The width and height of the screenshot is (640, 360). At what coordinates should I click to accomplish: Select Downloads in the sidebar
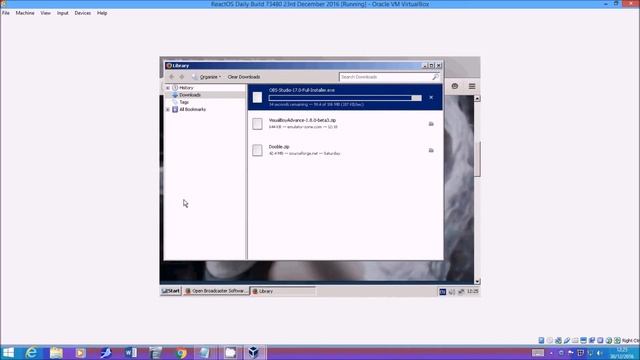click(x=190, y=95)
